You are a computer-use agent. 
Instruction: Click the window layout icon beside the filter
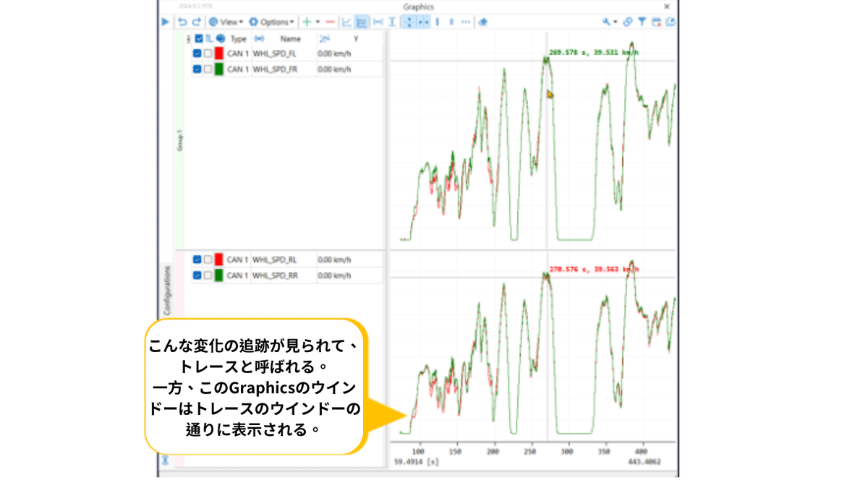tap(657, 22)
